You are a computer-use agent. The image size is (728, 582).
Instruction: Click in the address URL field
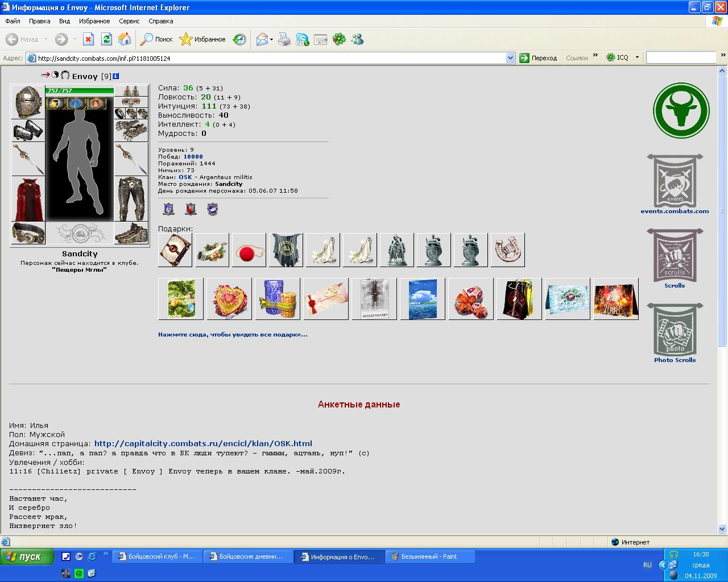[x=266, y=58]
